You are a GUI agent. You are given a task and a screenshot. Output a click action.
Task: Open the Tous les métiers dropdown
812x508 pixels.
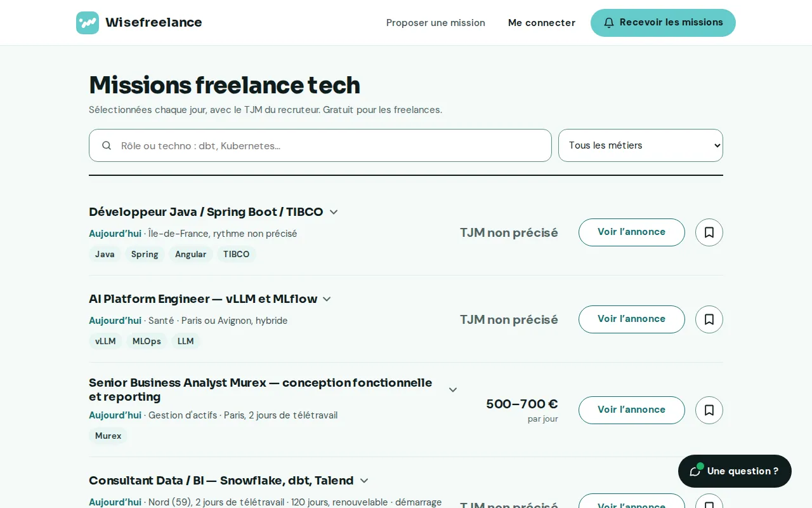641,145
